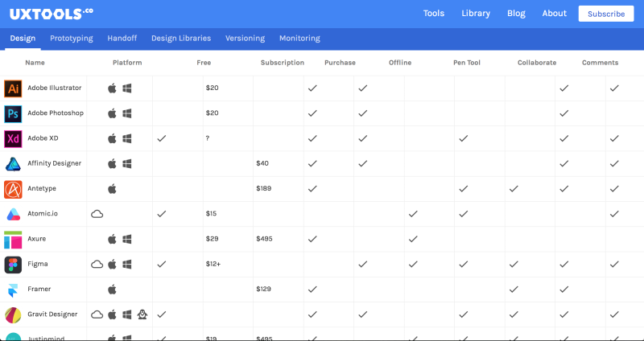The width and height of the screenshot is (644, 341).
Task: Click the Apple icon in Figma row
Action: [x=112, y=264]
